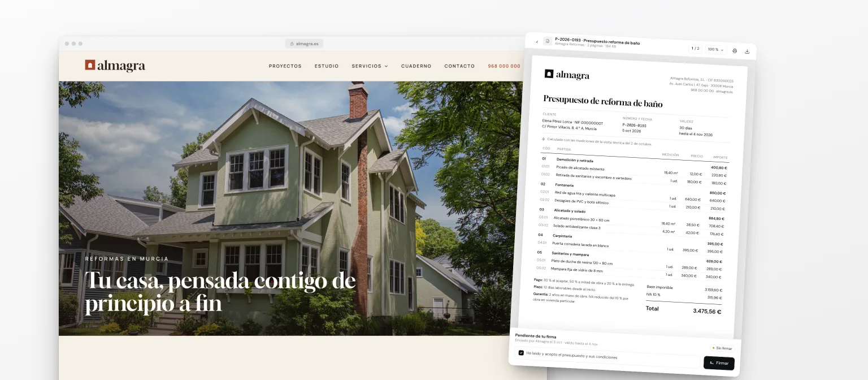This screenshot has height=380, width=868.
Task: Click the almagra.es address bar
Action: tap(304, 44)
